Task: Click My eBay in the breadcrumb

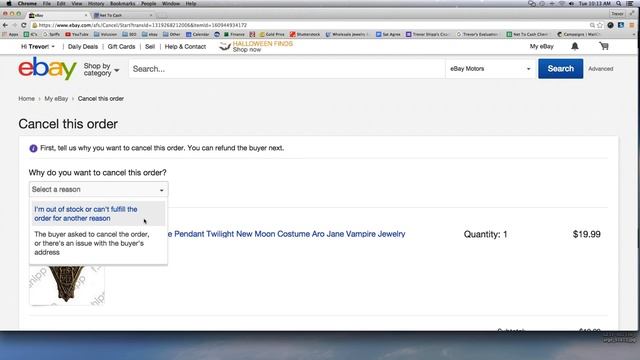Action: pyautogui.click(x=56, y=99)
